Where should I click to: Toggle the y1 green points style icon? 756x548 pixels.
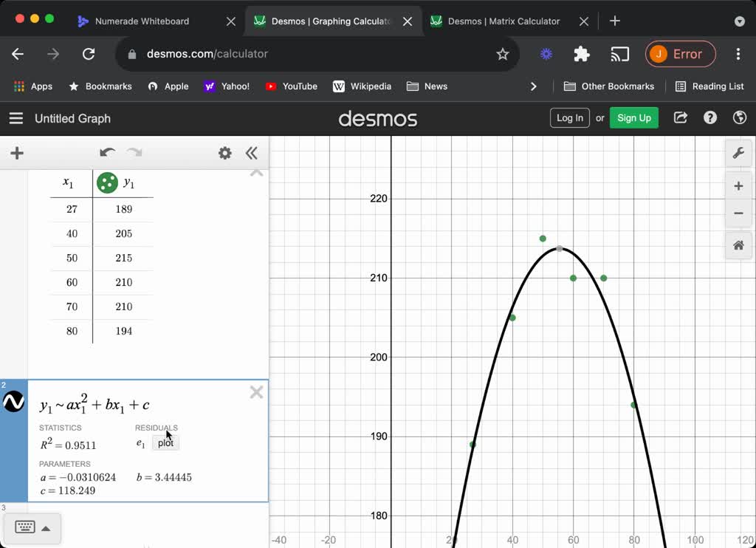tap(107, 183)
